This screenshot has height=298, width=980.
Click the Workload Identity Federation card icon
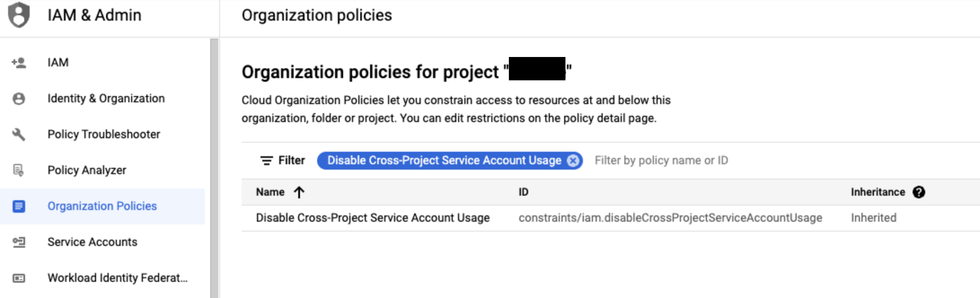(19, 278)
